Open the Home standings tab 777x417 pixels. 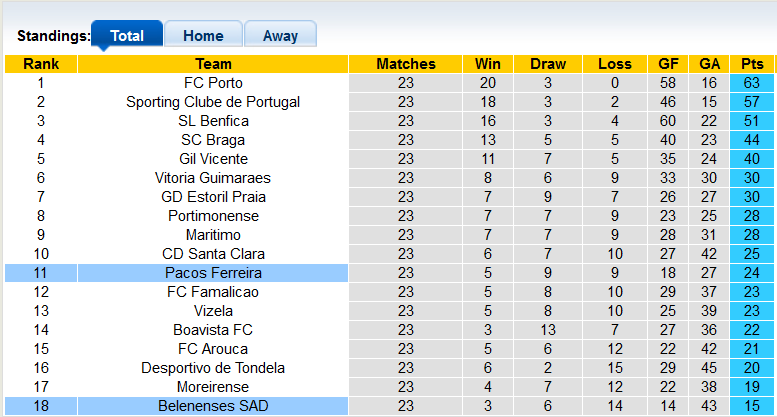[x=203, y=35]
